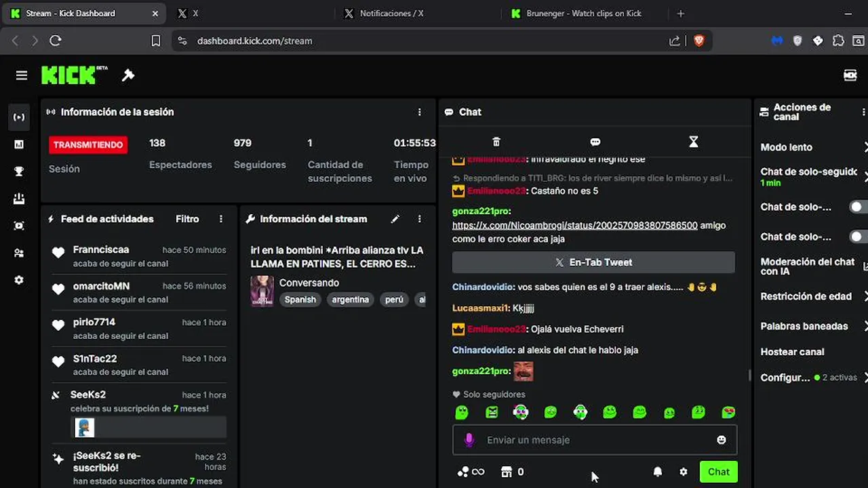Click the Spanish stream tag
The height and width of the screenshot is (488, 868).
300,300
